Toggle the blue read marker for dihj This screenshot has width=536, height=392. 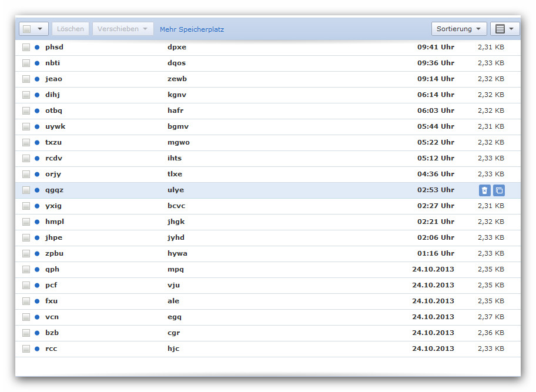coord(37,95)
